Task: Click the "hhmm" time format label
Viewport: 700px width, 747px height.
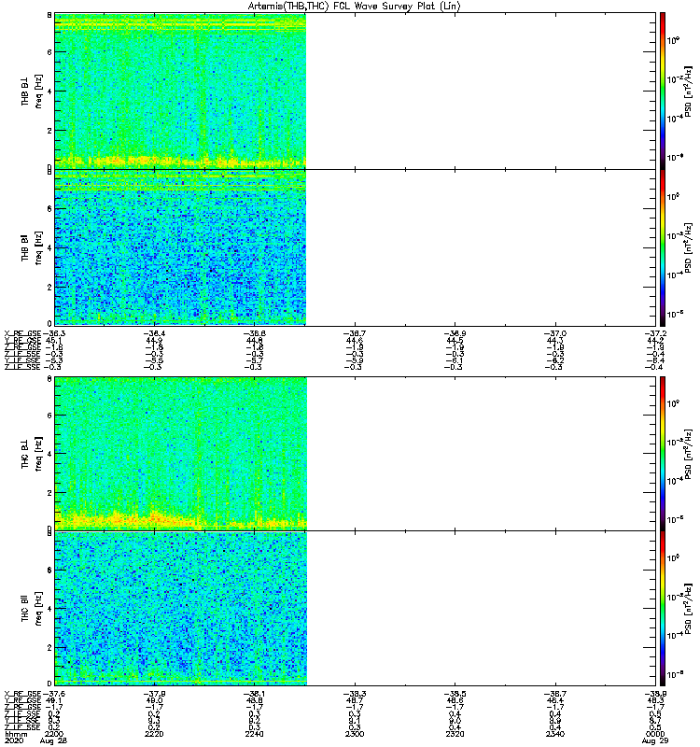Action: coord(16,735)
